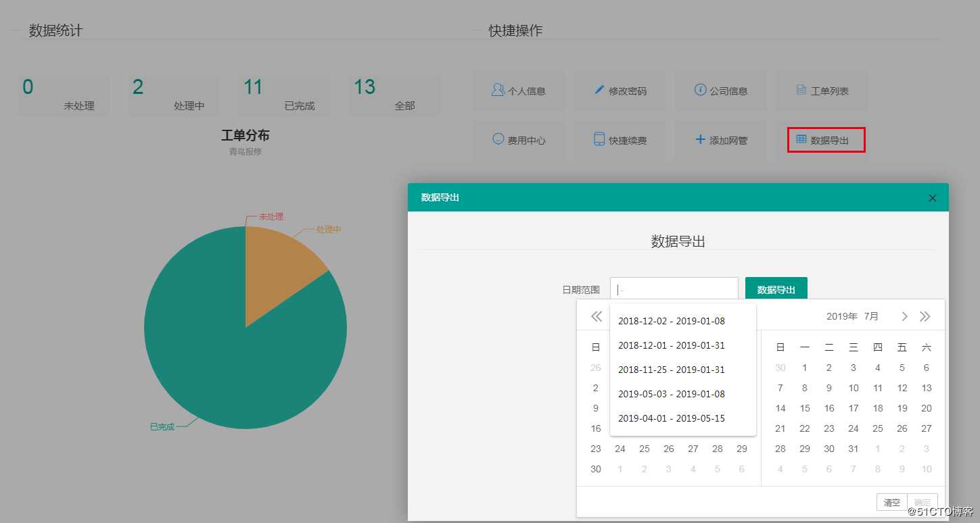Click the 已完成 pie chart label
This screenshot has height=523, width=980.
tap(162, 426)
